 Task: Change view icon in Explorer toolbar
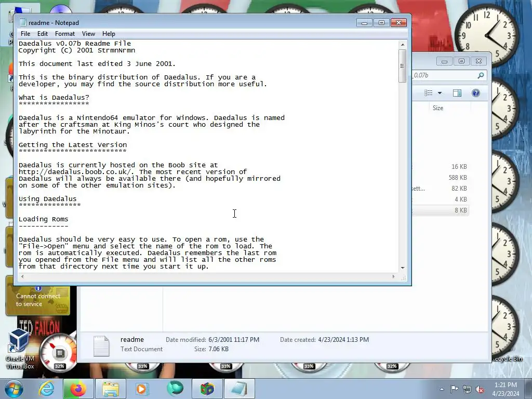click(429, 93)
